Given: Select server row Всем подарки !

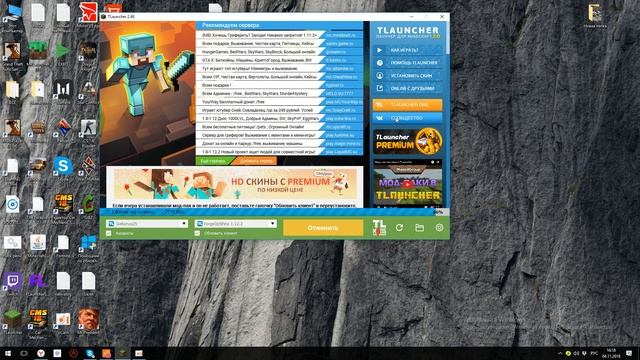Looking at the screenshot, I should coord(279,85).
